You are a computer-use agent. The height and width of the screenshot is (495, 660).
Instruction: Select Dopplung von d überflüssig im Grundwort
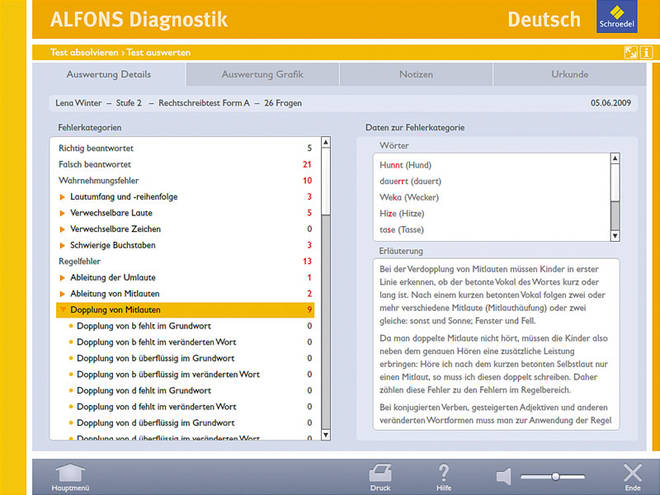(155, 423)
